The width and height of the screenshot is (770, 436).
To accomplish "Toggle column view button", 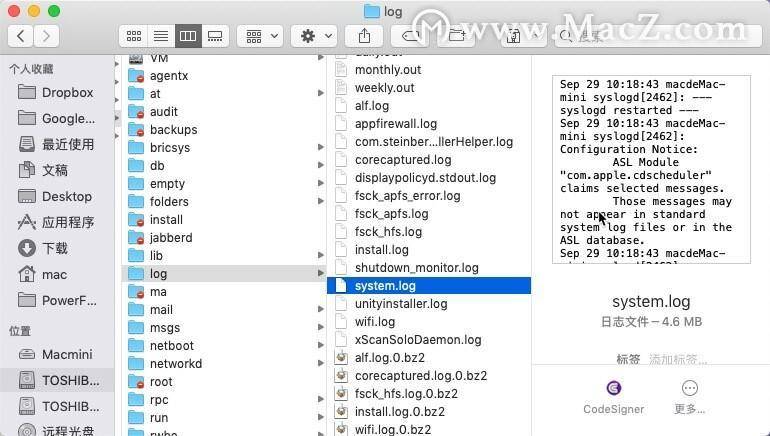I will pos(188,36).
